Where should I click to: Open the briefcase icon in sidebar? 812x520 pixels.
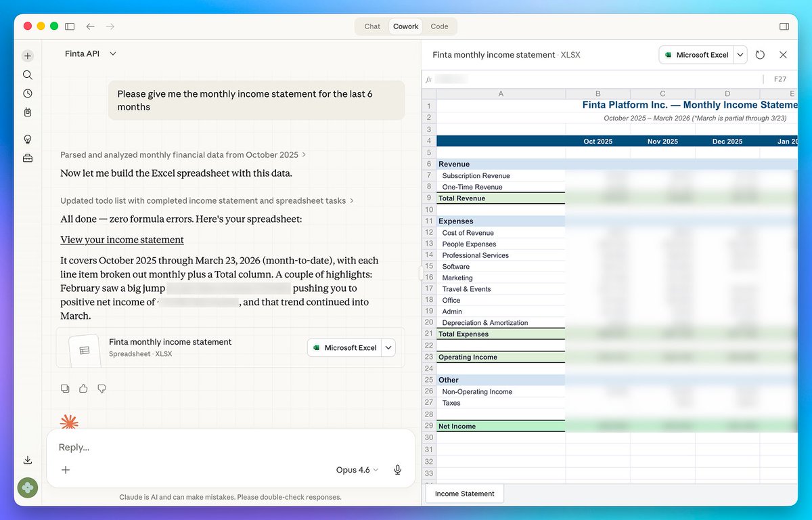(x=28, y=158)
